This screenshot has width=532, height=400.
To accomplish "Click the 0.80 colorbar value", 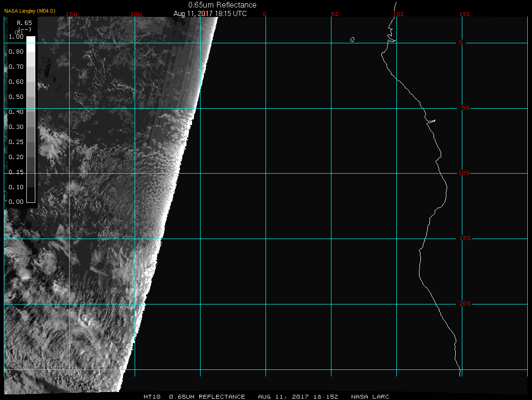I will tap(16, 52).
